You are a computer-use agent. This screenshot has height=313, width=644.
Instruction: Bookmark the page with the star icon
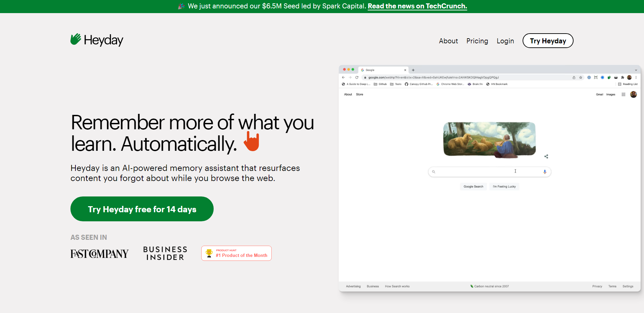581,78
